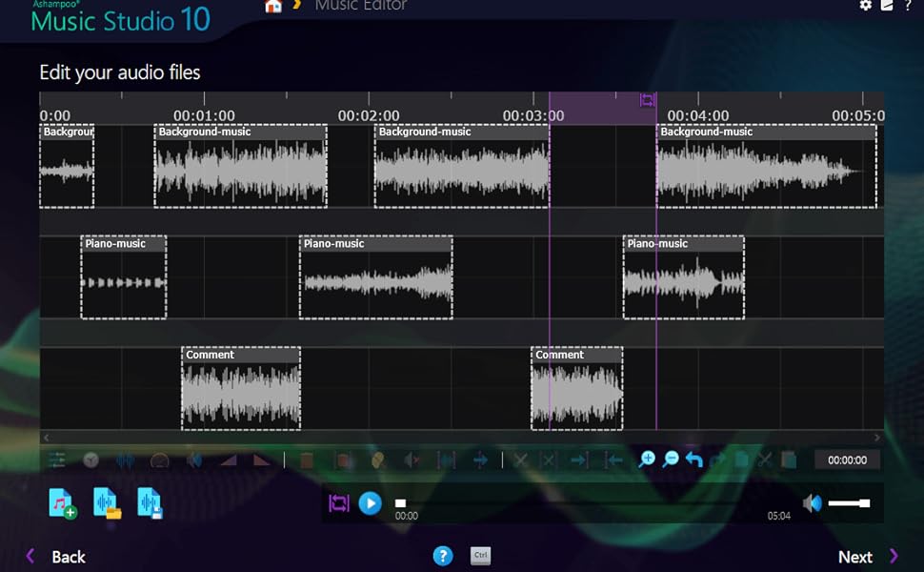Open an audio project from folder
The height and width of the screenshot is (572, 924).
point(106,502)
